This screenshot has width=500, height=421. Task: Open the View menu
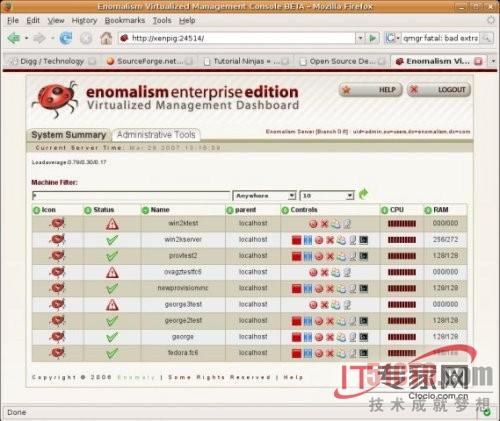click(x=56, y=21)
